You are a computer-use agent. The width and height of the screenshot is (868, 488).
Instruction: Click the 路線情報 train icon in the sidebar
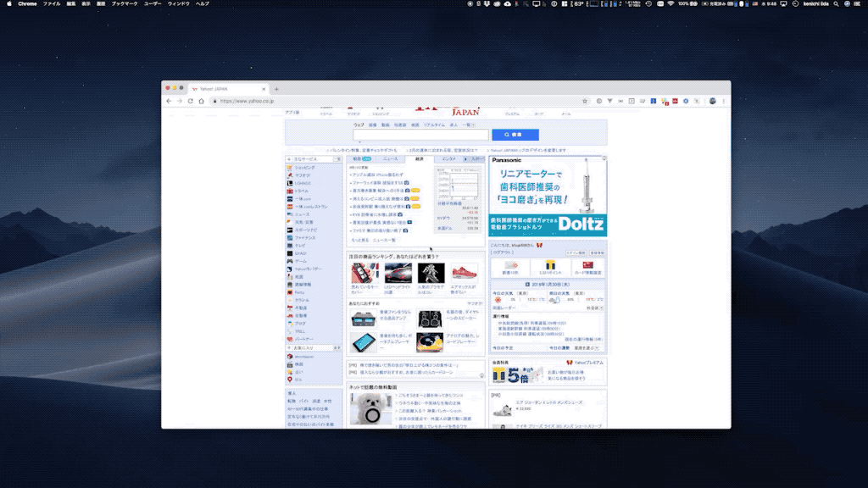[x=290, y=285]
